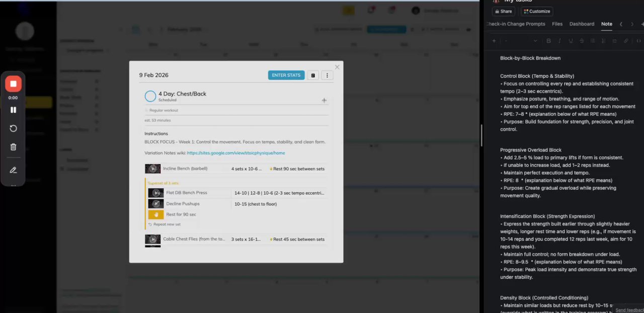Open the three-dot menu in workout dialog
Image resolution: width=644 pixels, height=313 pixels.
[x=327, y=75]
